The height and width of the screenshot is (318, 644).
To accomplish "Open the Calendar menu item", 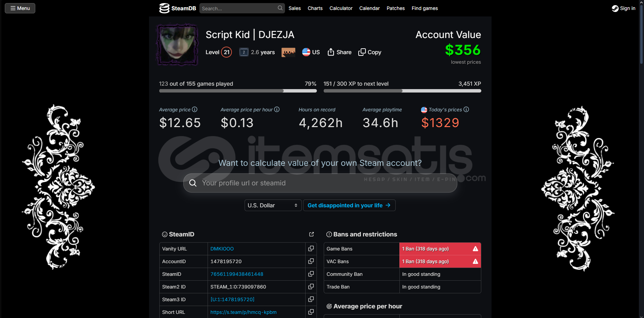I will point(369,8).
